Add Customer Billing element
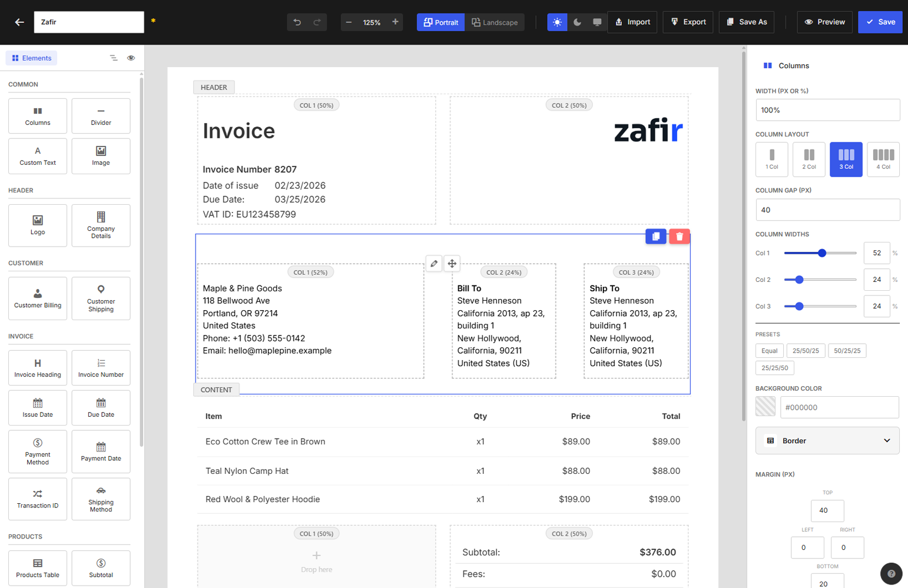 pyautogui.click(x=38, y=298)
